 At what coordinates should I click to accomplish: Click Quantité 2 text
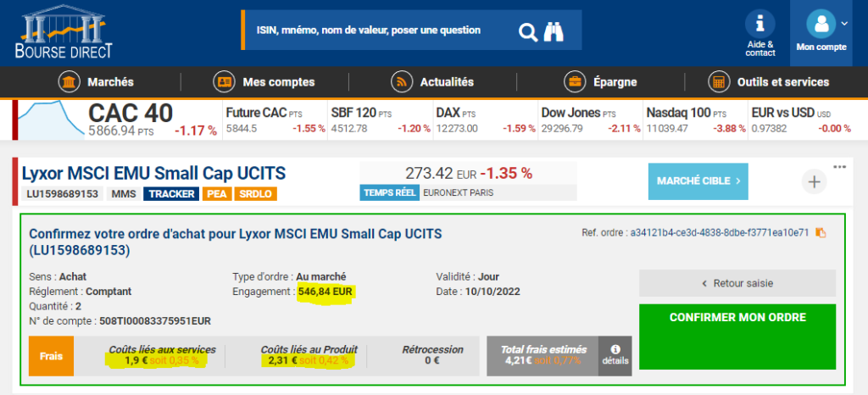[54, 306]
